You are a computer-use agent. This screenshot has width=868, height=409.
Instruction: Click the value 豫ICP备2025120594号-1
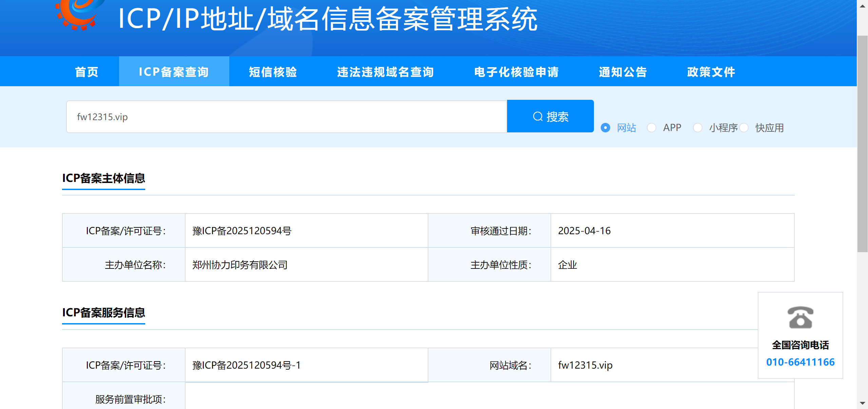pyautogui.click(x=246, y=365)
